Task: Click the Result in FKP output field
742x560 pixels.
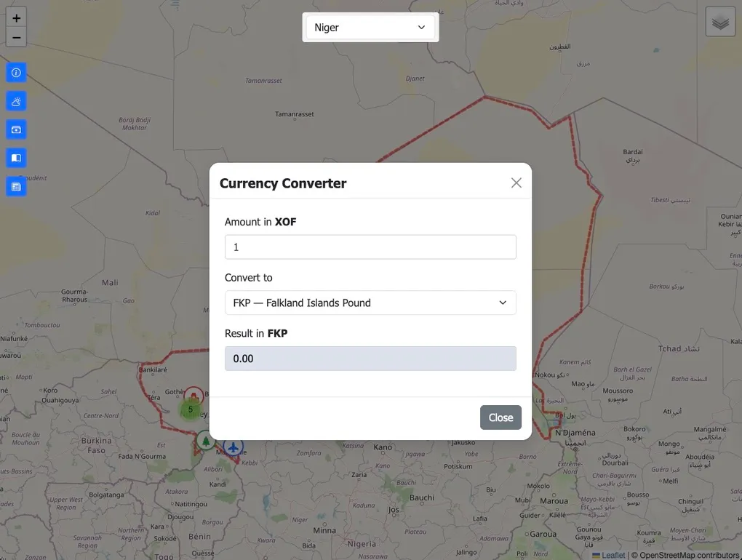Action: click(370, 359)
